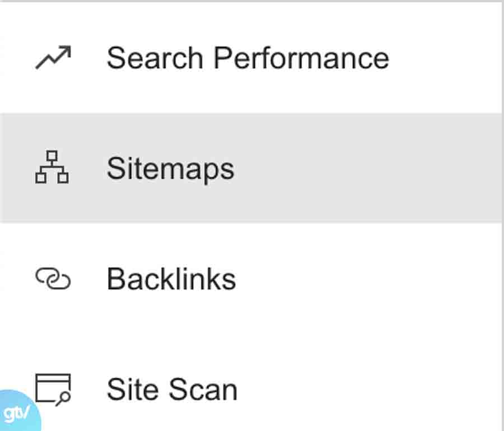Go to the Site Scan menu entry

[171, 389]
